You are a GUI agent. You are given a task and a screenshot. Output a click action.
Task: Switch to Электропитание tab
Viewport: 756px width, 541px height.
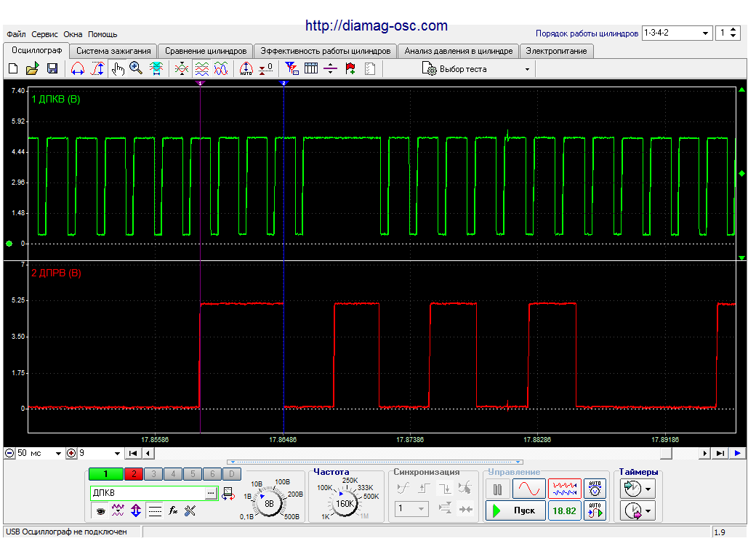point(556,51)
